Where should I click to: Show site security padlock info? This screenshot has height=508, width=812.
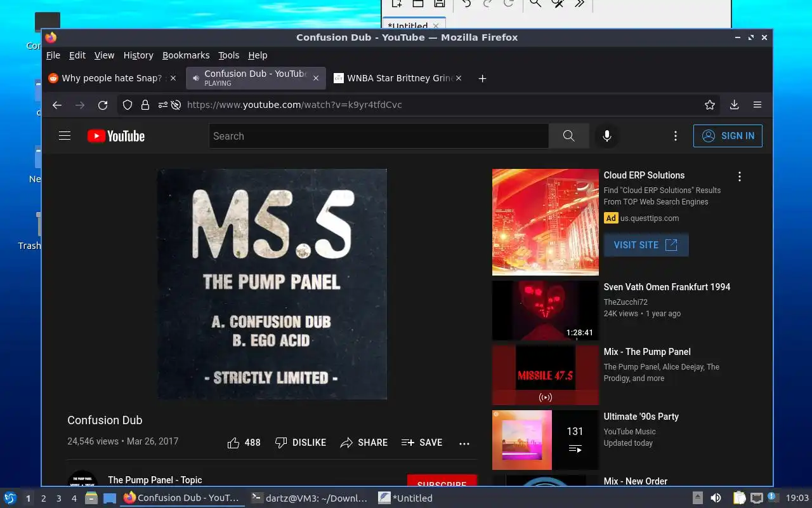coord(145,105)
